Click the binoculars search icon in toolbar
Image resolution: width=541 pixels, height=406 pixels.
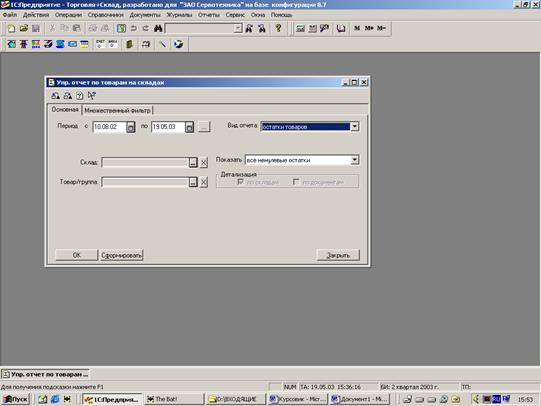[158, 28]
